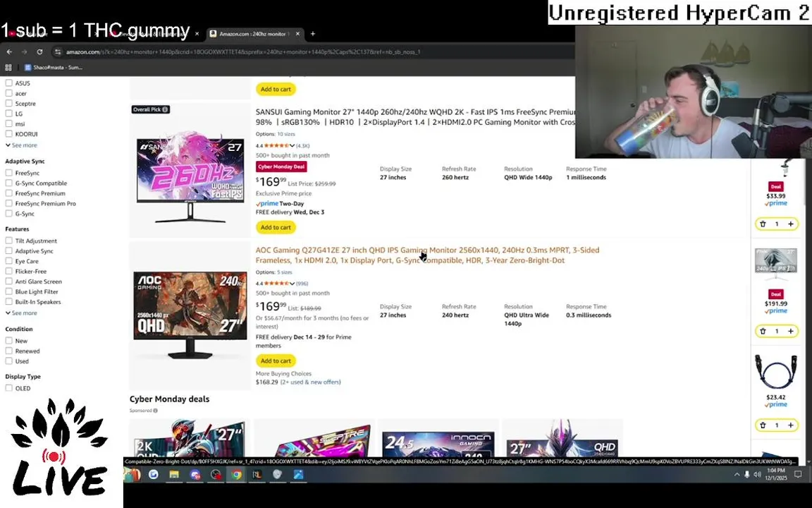The width and height of the screenshot is (812, 508).
Task: Expand See more under Features filters
Action: 21,313
